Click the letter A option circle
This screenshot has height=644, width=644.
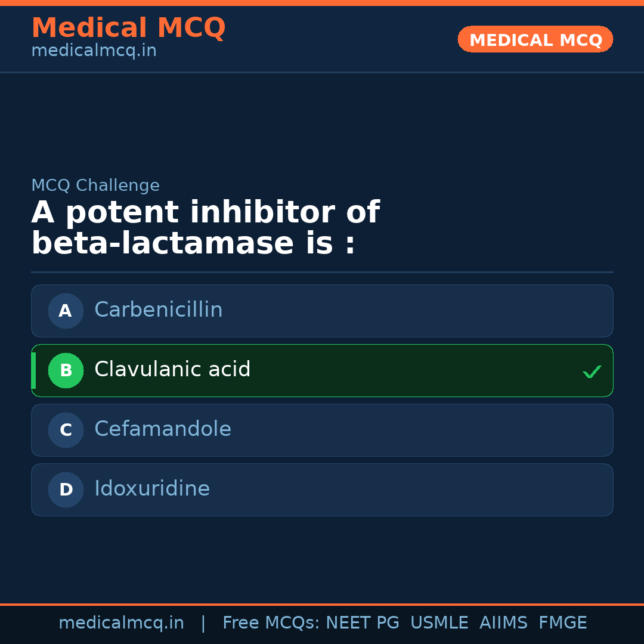[x=66, y=311]
